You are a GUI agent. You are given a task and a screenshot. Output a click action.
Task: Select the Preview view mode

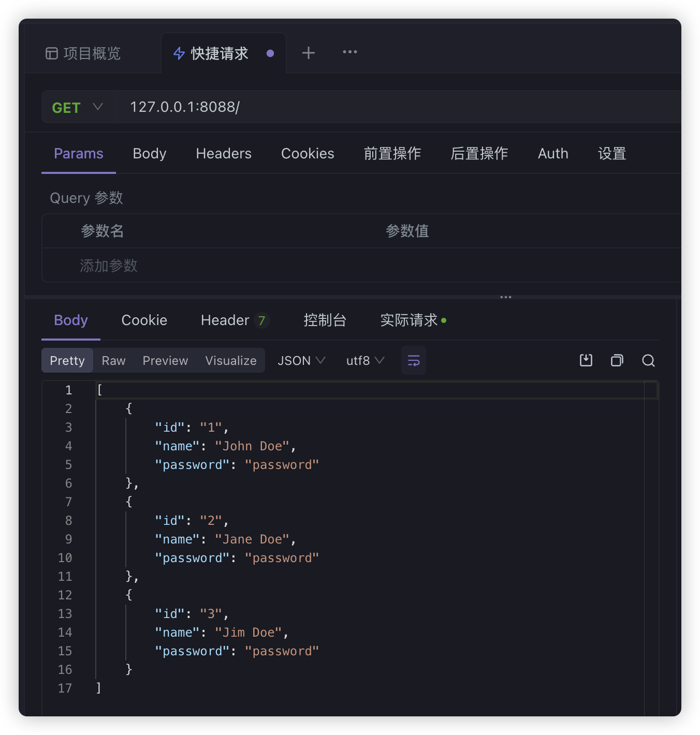pyautogui.click(x=165, y=360)
